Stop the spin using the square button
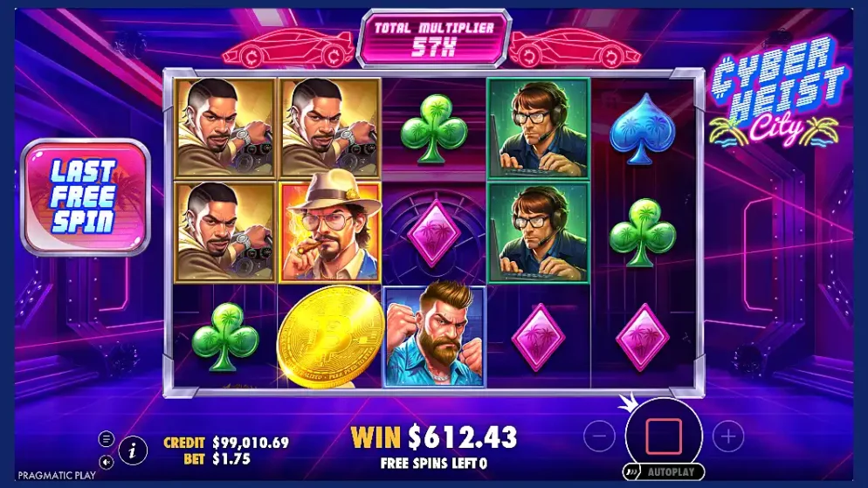The height and width of the screenshot is (488, 868). tap(664, 436)
